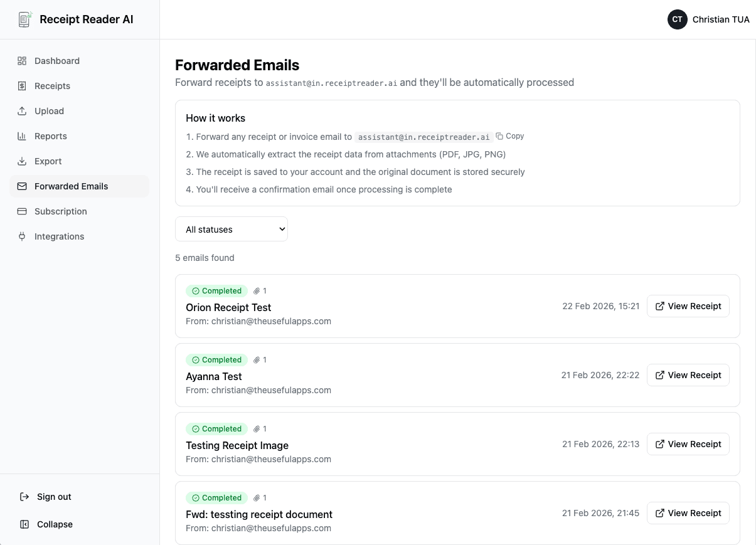This screenshot has width=756, height=545.
Task: Click the Integrations plug icon
Action: pos(21,236)
